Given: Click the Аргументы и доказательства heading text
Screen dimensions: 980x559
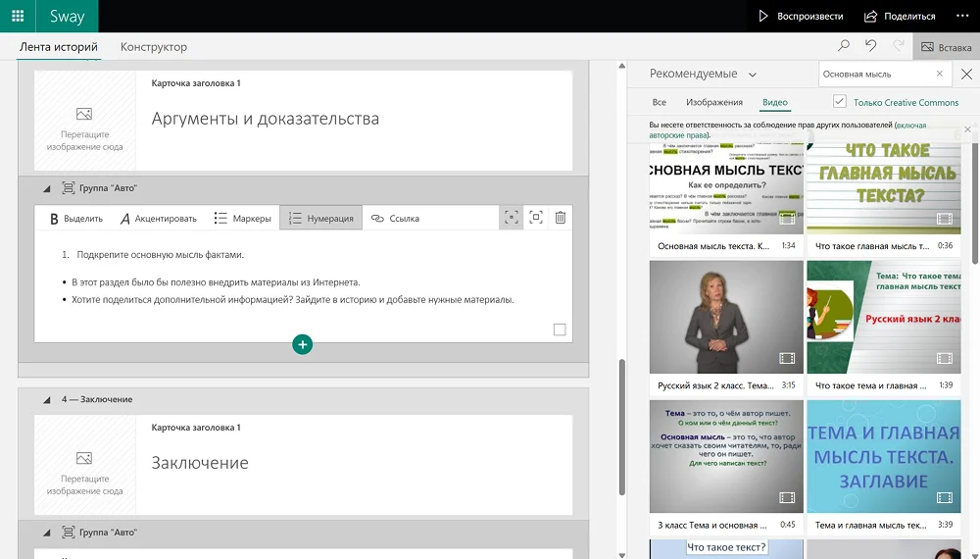Looking at the screenshot, I should (x=265, y=119).
